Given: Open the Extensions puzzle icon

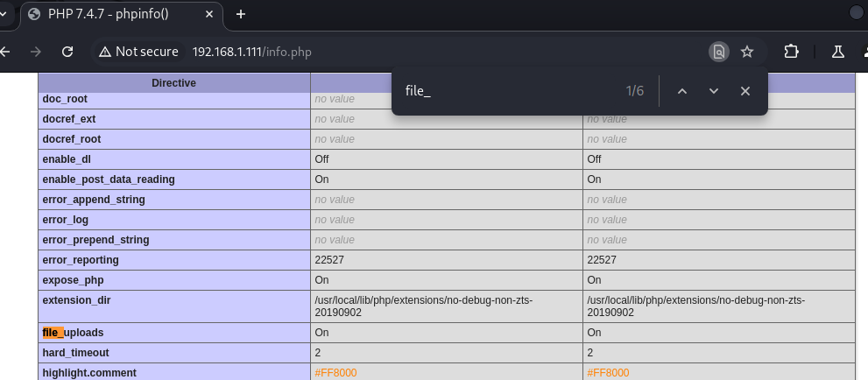Looking at the screenshot, I should pyautogui.click(x=791, y=52).
